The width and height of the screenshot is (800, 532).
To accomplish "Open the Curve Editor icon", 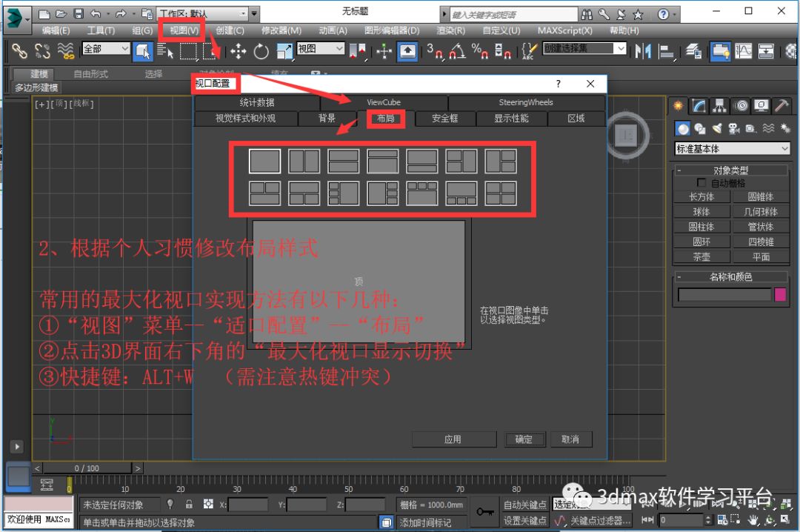I will click(x=744, y=51).
